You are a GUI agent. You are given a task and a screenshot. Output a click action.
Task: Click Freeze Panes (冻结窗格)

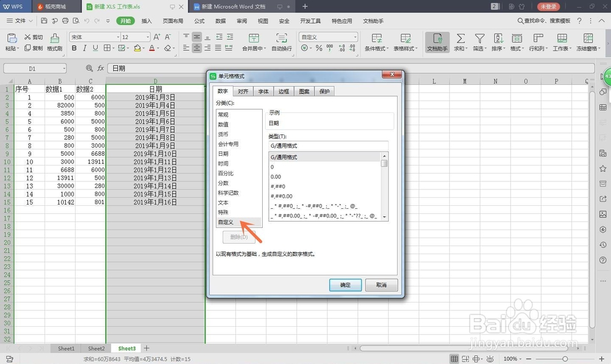coord(588,42)
